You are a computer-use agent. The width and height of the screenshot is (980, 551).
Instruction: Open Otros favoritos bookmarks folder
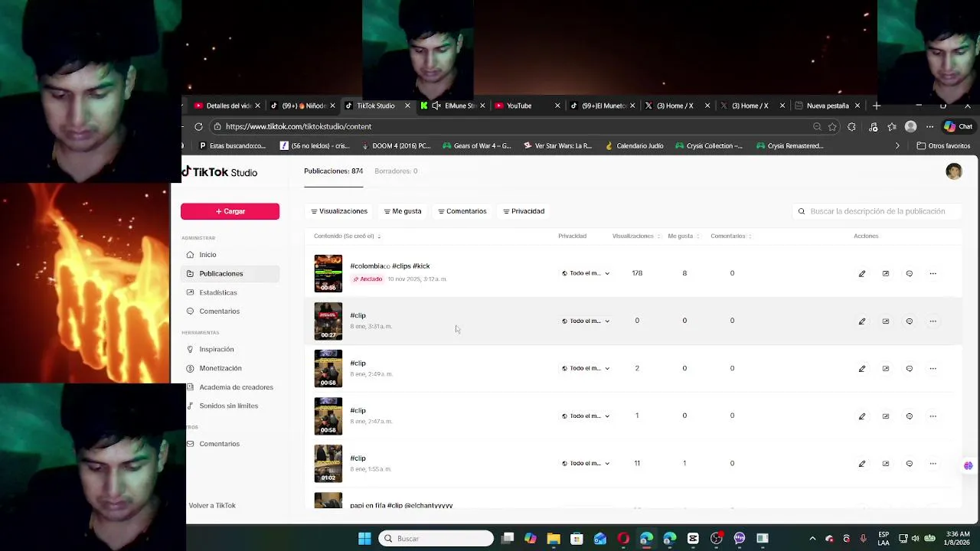(943, 145)
